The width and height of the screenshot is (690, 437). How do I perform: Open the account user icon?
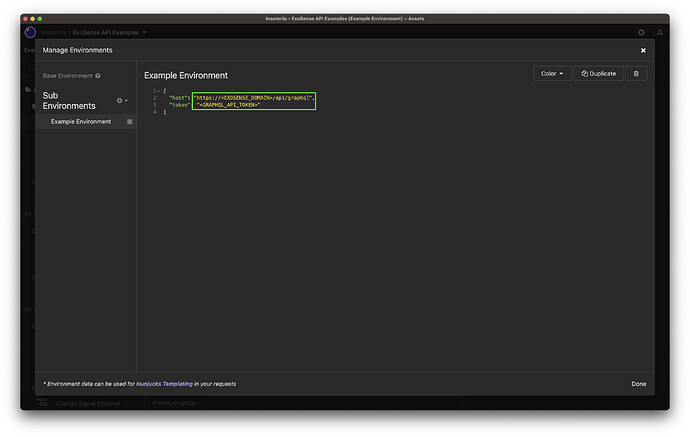click(660, 33)
